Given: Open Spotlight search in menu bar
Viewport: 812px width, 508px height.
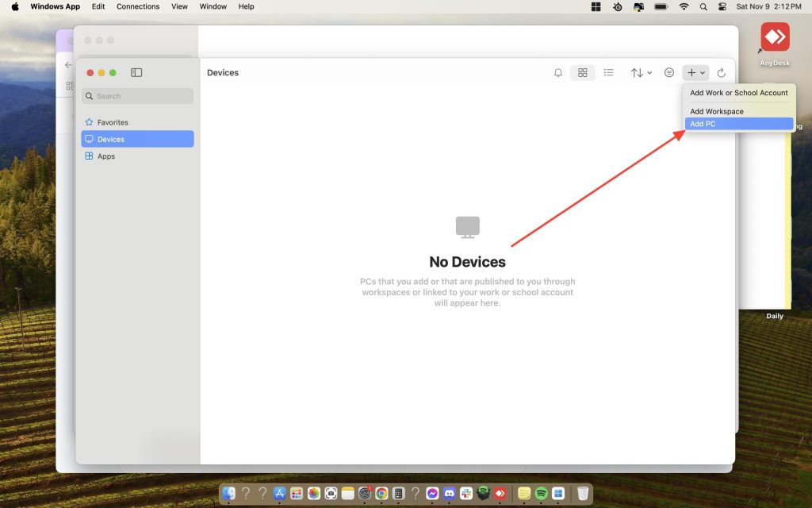Looking at the screenshot, I should pos(703,6).
